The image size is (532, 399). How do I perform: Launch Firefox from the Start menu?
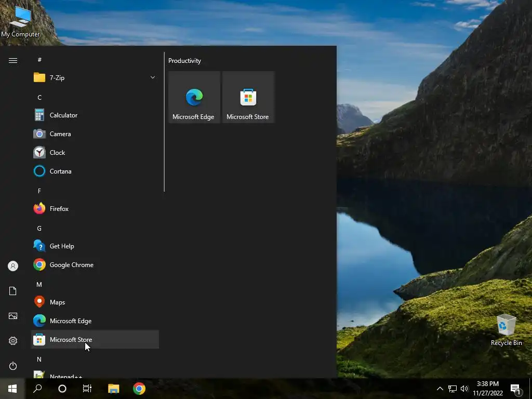(95, 209)
